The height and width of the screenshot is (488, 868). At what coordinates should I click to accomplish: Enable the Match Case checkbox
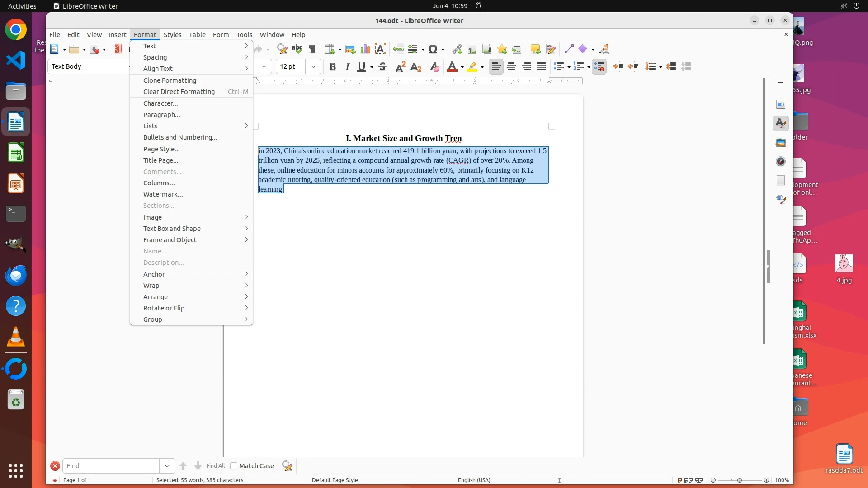click(234, 466)
